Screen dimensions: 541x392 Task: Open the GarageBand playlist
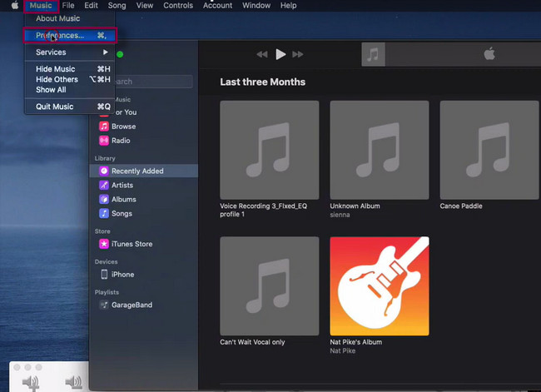(x=143, y=305)
